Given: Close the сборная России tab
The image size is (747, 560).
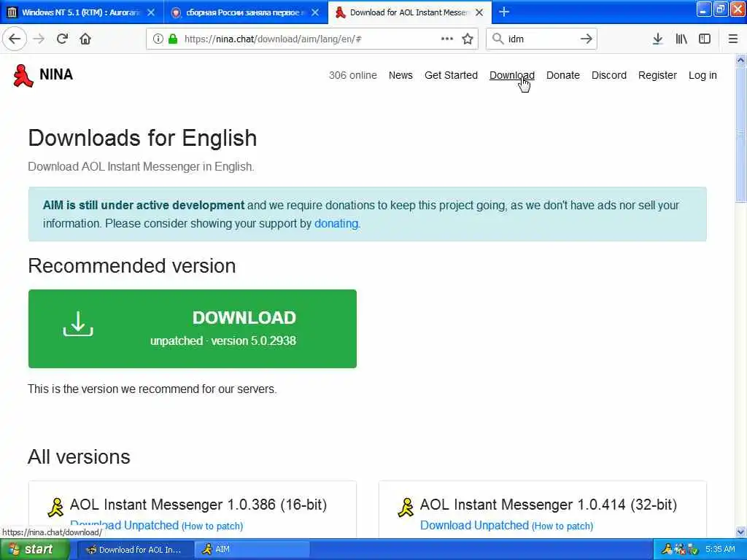Looking at the screenshot, I should pos(315,12).
